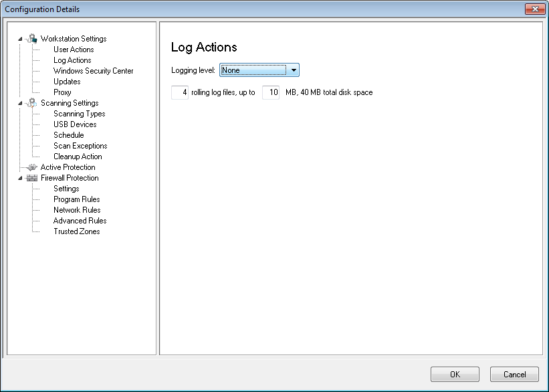Click the log file size MB field

[271, 92]
